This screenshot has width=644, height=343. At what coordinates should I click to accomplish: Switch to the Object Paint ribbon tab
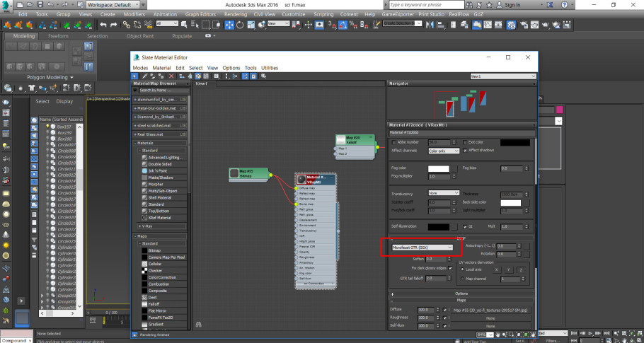click(x=140, y=36)
